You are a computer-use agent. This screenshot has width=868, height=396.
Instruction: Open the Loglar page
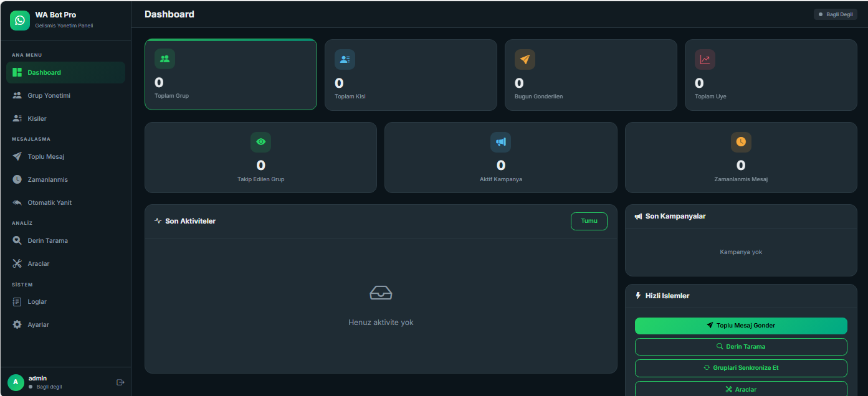point(37,301)
